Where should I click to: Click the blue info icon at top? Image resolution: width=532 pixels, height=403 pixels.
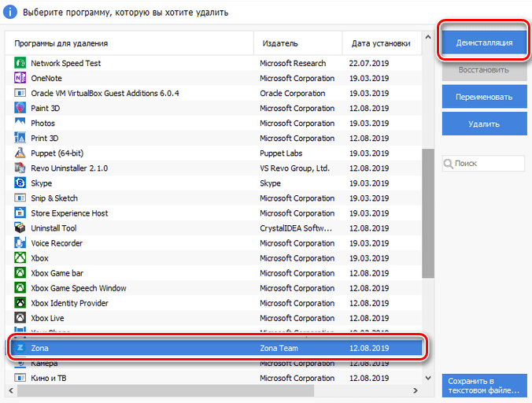point(10,12)
